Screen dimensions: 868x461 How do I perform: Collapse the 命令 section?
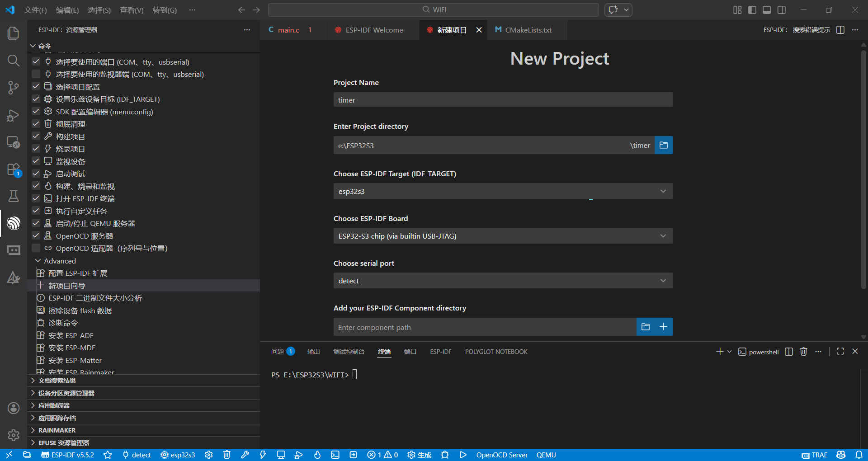33,46
